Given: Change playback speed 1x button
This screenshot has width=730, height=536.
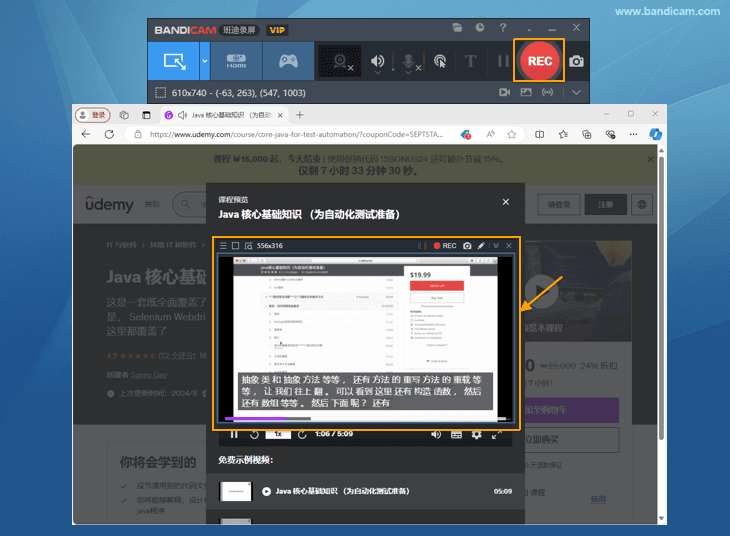Looking at the screenshot, I should pyautogui.click(x=278, y=434).
